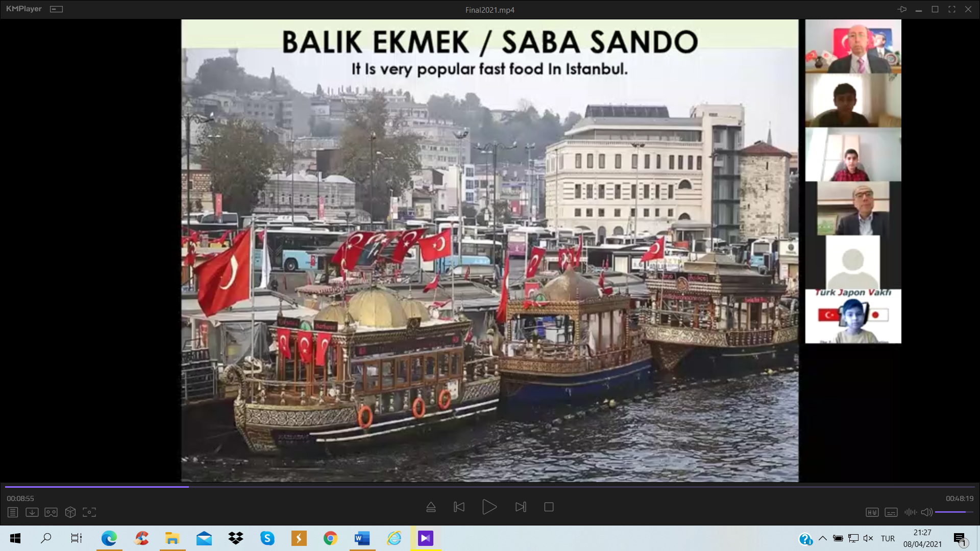Toggle subtitles display
Viewport: 980px width, 551px height.
[x=891, y=512]
